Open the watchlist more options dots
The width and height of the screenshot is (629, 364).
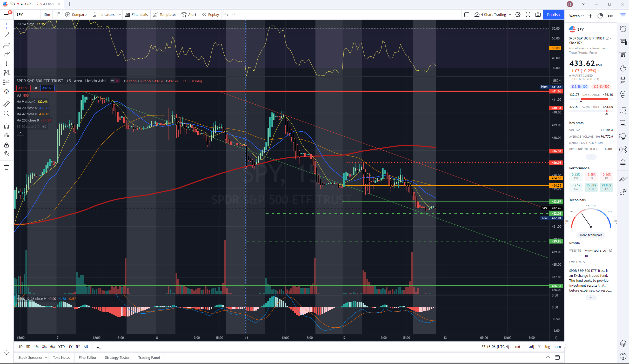(x=610, y=16)
